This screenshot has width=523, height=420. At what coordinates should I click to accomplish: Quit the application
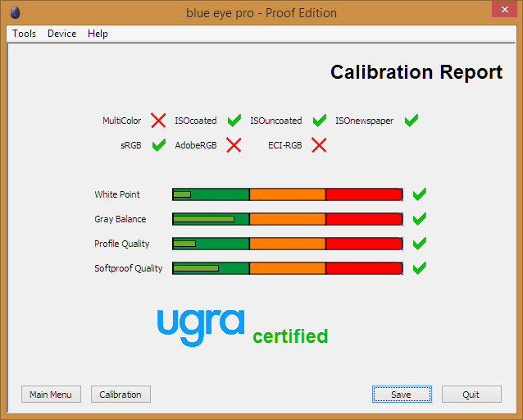[x=471, y=395]
